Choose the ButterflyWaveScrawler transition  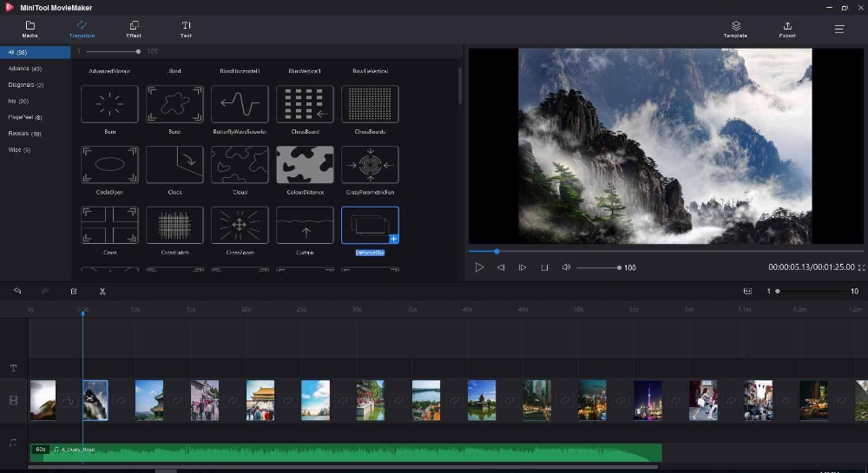click(240, 104)
